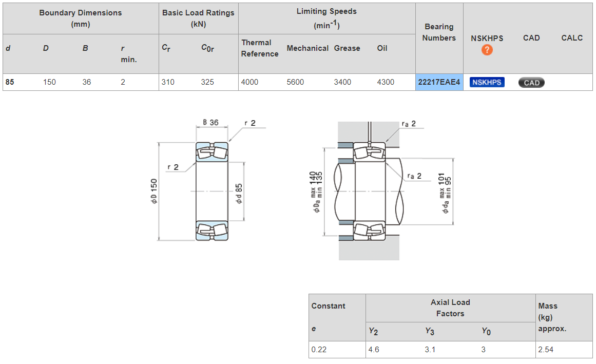Select the outer diameter value 150
596x364 pixels.
click(x=49, y=82)
